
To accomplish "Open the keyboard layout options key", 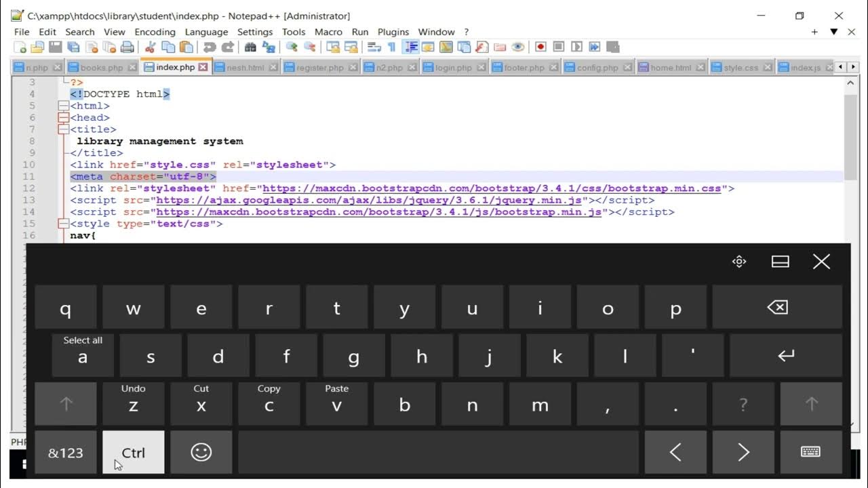I will point(811,452).
